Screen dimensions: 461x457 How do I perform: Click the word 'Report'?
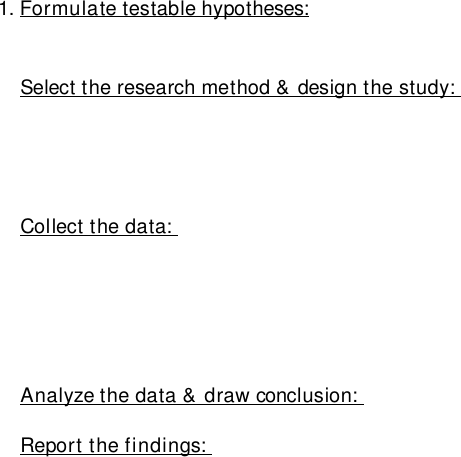click(51, 446)
